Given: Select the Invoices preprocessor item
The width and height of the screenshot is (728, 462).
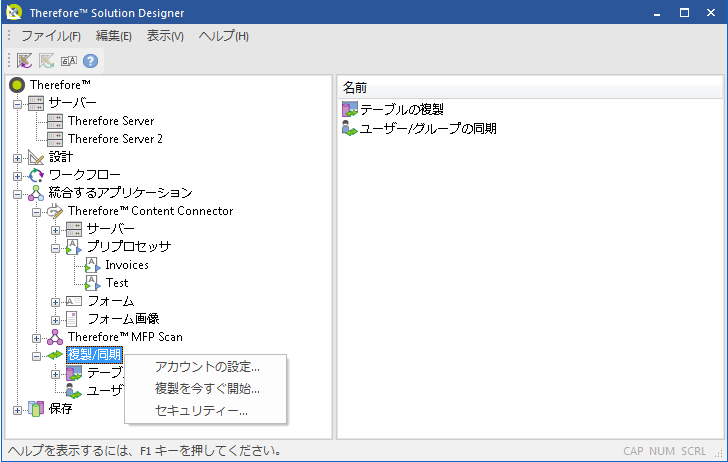Looking at the screenshot, I should (126, 265).
